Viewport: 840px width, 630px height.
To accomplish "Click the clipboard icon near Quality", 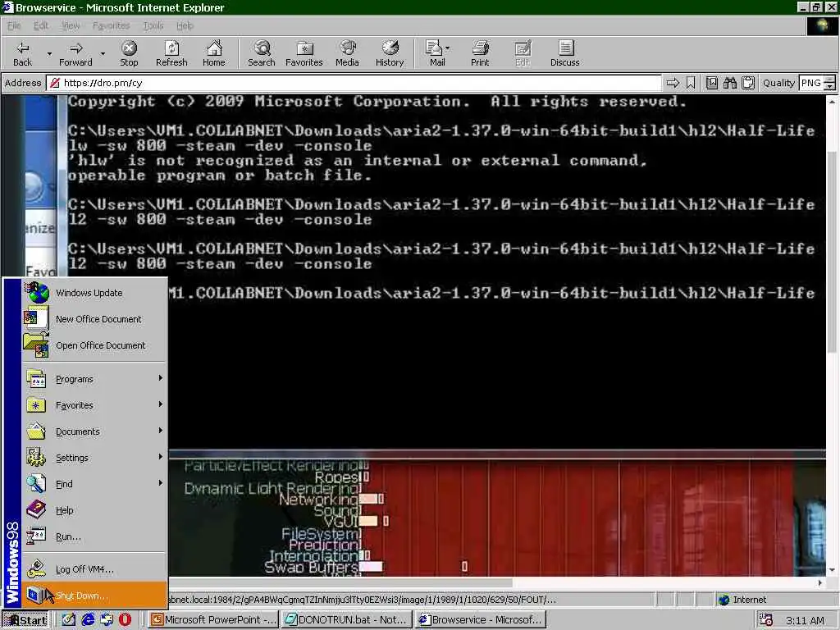I will tap(748, 83).
